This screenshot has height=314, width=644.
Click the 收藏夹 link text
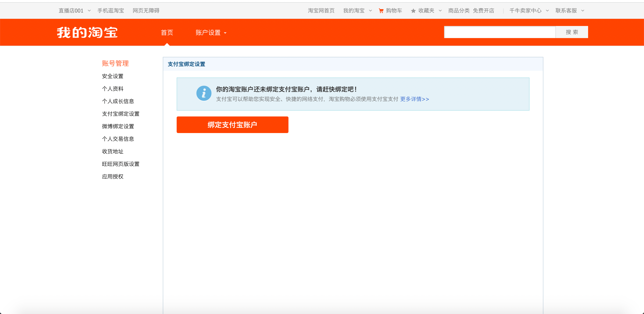(426, 11)
